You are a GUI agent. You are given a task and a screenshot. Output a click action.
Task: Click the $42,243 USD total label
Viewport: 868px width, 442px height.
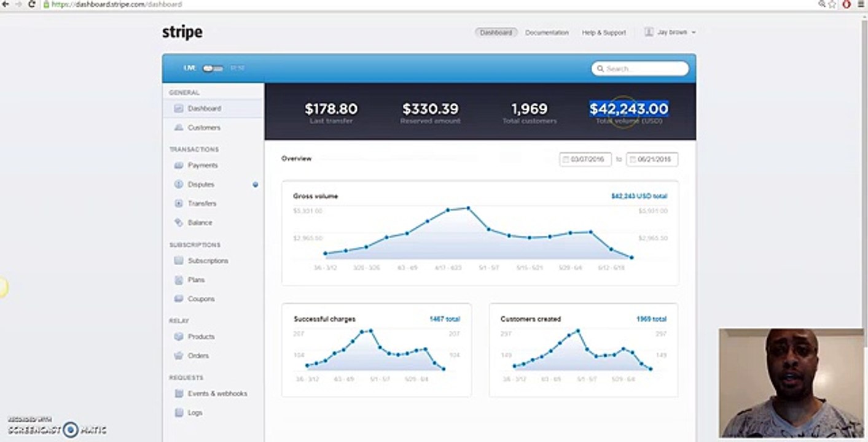click(639, 196)
